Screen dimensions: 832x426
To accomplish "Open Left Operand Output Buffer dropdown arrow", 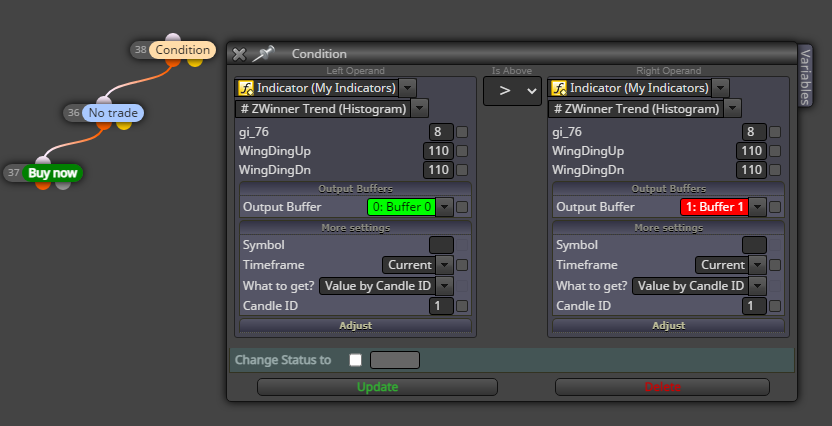I will click(445, 207).
